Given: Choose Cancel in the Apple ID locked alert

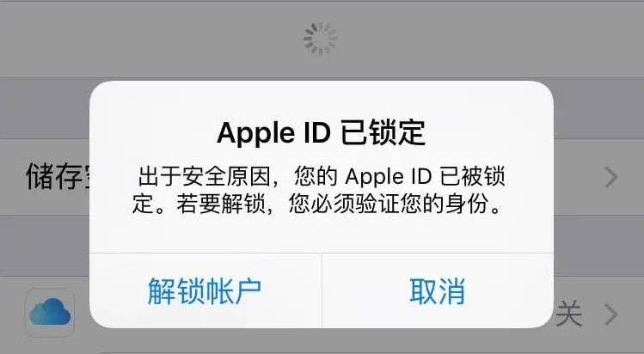Looking at the screenshot, I should [x=438, y=290].
